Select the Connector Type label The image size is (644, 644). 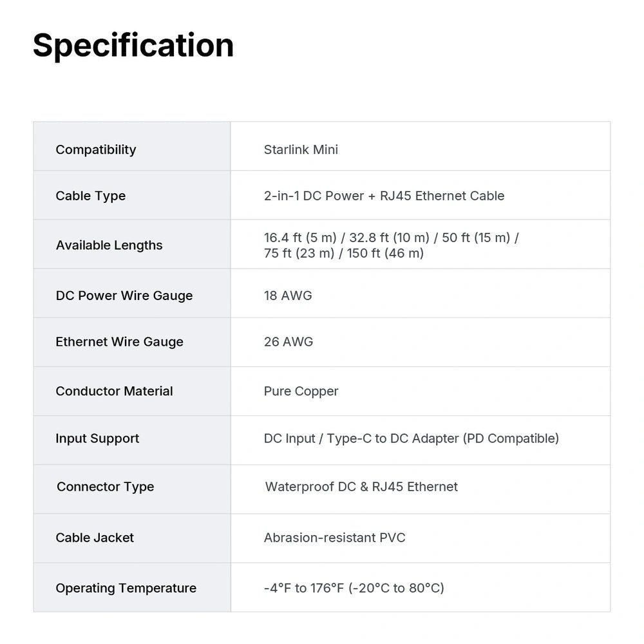(105, 487)
